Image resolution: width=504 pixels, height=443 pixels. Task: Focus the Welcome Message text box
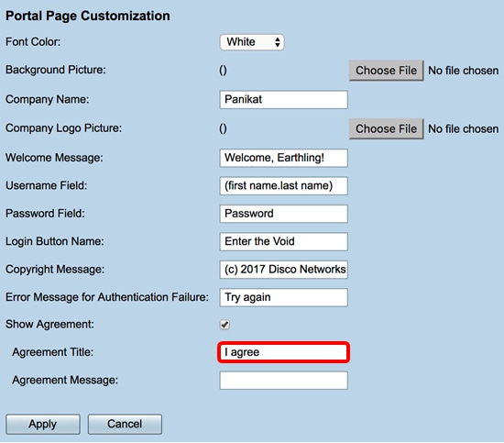click(283, 158)
